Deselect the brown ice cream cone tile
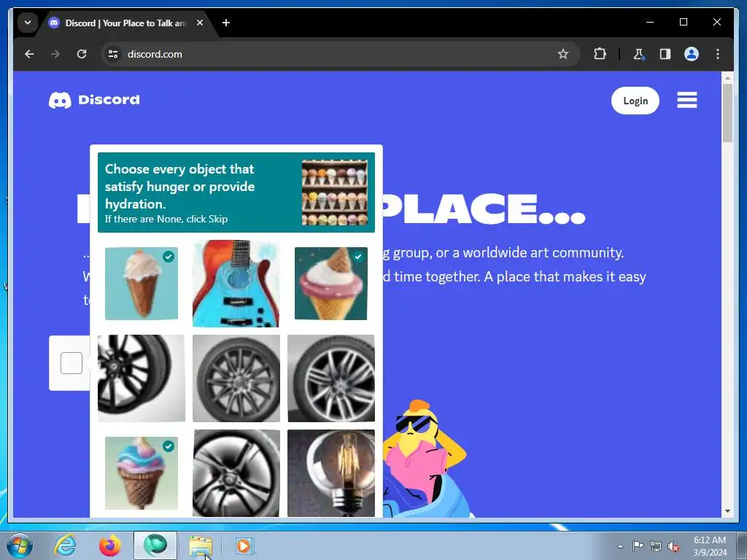This screenshot has height=560, width=747. [142, 284]
